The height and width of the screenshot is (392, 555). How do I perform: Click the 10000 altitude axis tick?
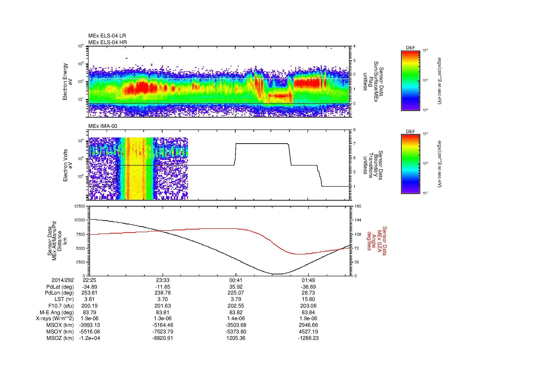(80, 220)
